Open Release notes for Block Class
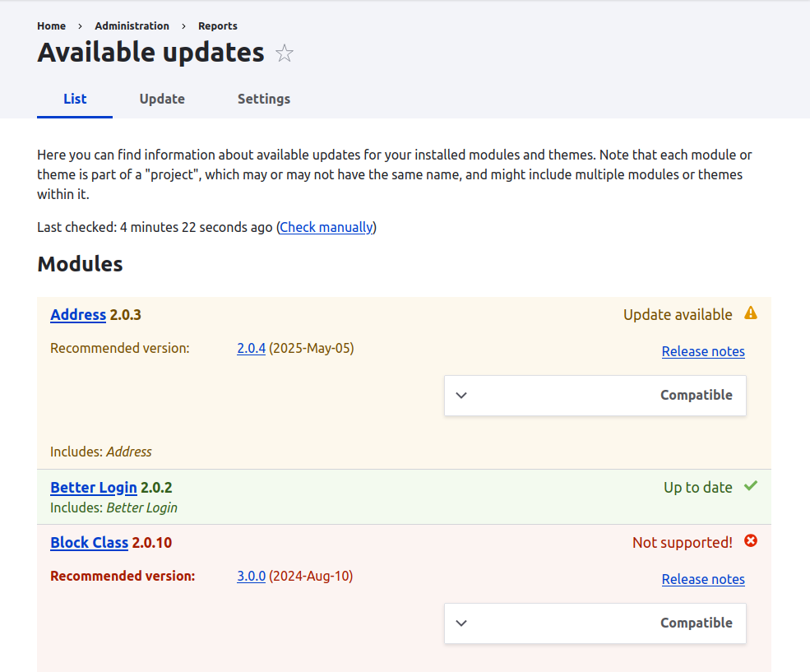The image size is (810, 672). [703, 579]
